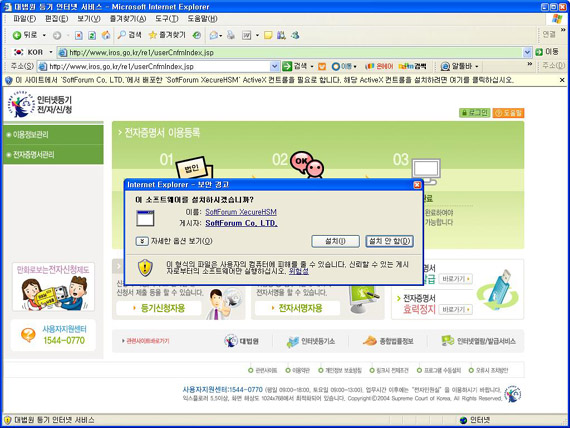Click the Daum 검색 toolbar button
Image resolution: width=570 pixels, height=428 pixels.
[413, 66]
